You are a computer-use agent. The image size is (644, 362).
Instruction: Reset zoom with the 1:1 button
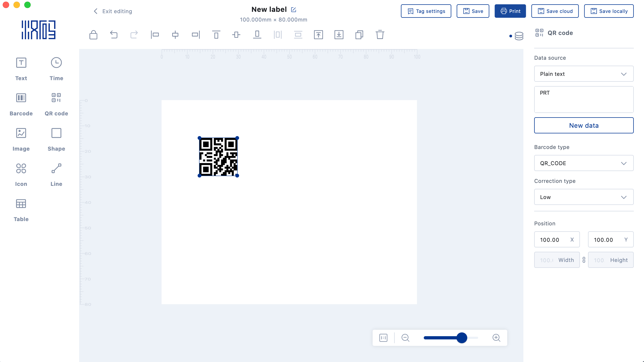[x=383, y=338]
